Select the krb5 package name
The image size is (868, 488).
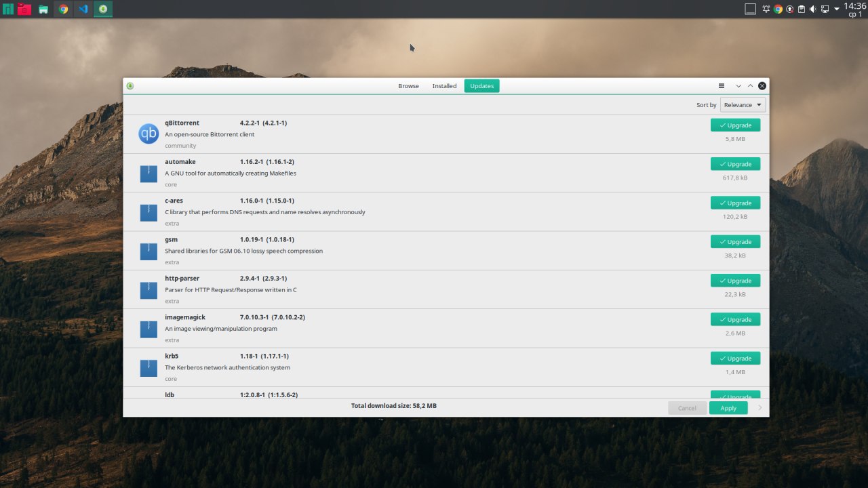tap(172, 356)
